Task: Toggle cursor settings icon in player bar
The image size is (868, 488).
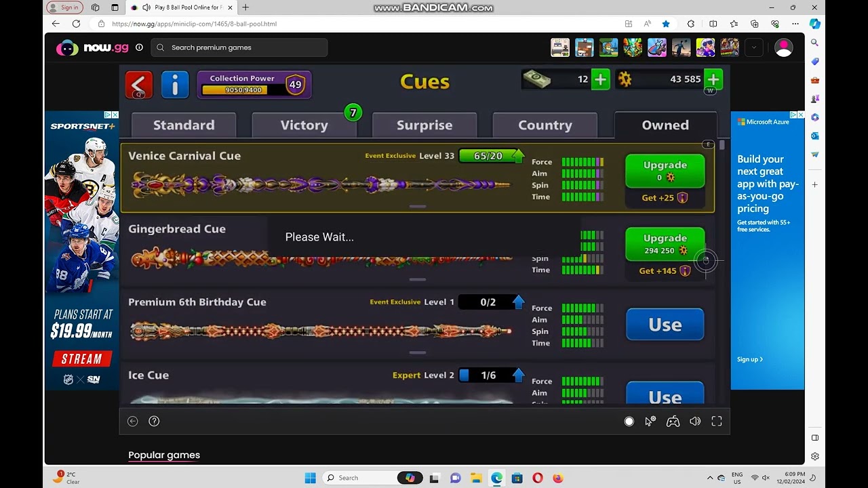Action: pyautogui.click(x=650, y=421)
